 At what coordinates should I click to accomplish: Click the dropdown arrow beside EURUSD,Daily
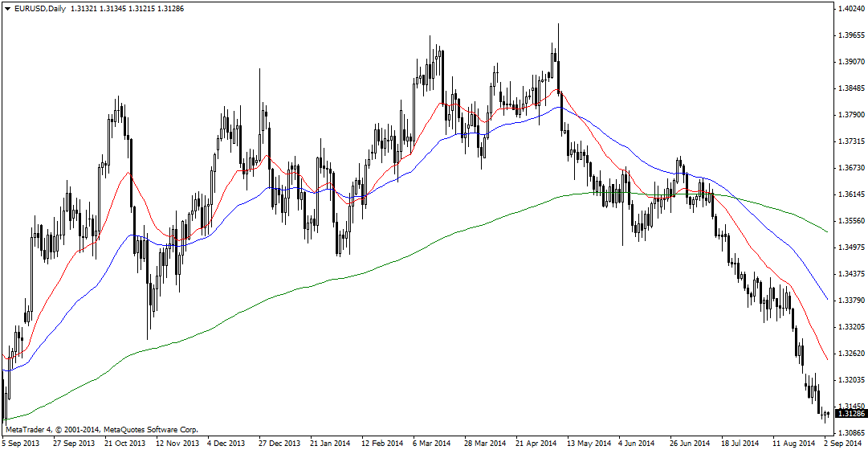coord(7,9)
